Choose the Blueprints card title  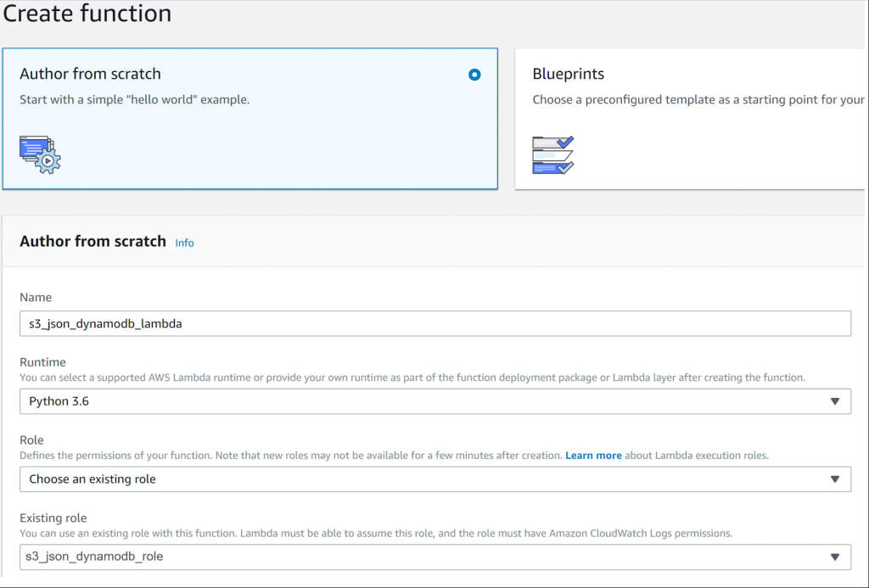[568, 75]
